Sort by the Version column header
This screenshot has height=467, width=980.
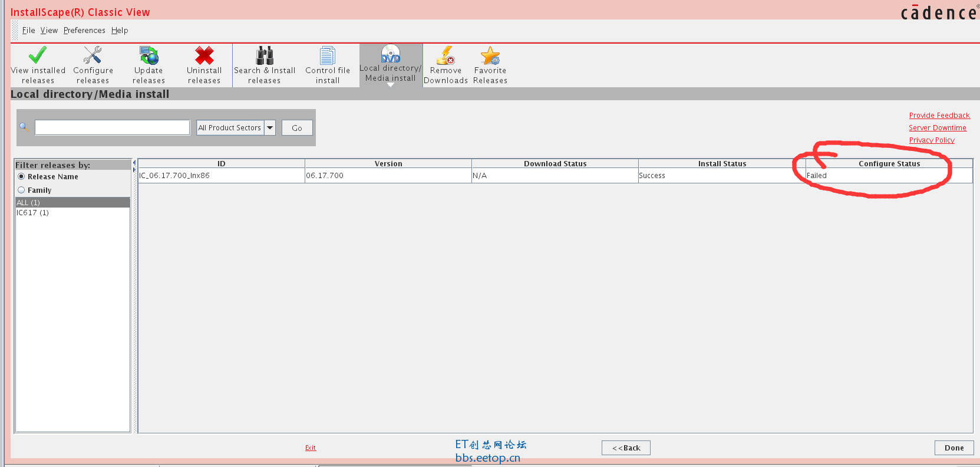point(388,163)
